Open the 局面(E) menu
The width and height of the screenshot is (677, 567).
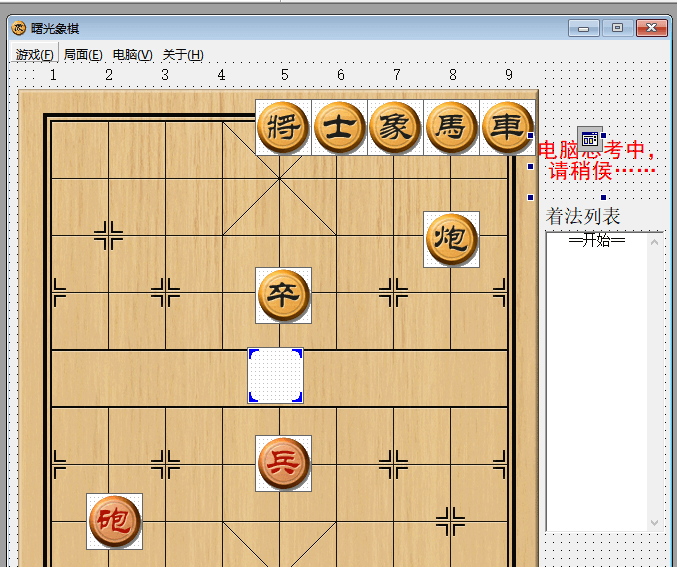click(x=83, y=55)
